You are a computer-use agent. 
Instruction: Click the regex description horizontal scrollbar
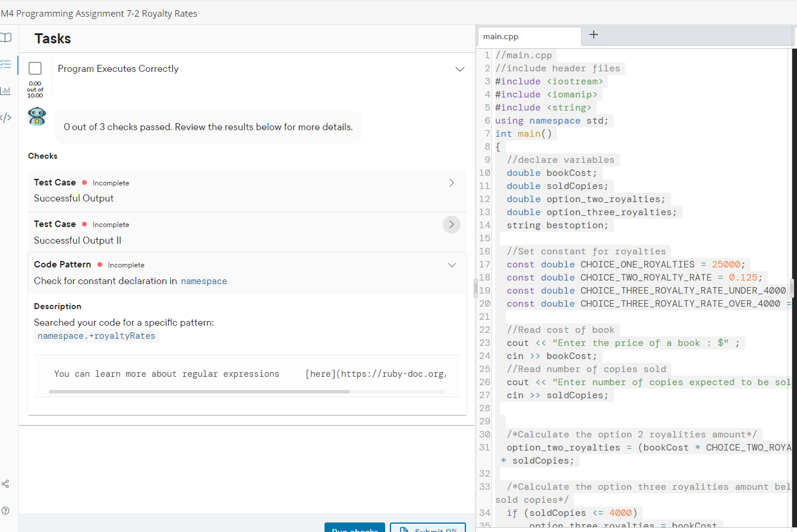pos(199,392)
